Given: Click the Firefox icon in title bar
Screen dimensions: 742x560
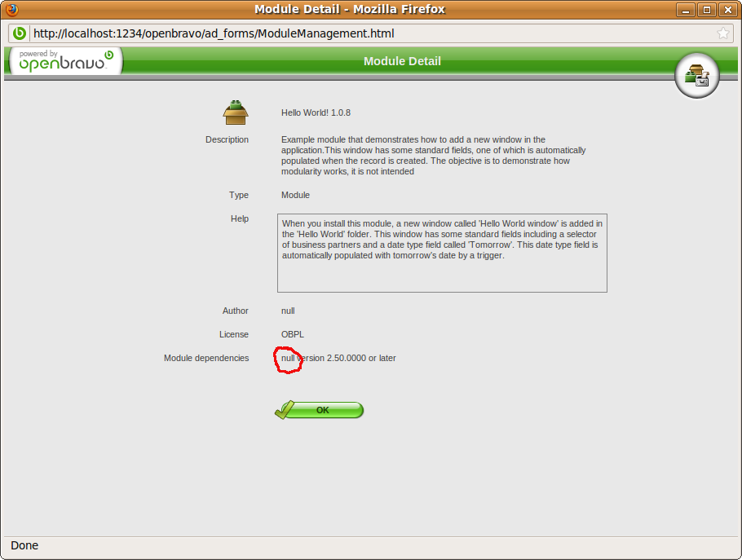Looking at the screenshot, I should tap(12, 10).
